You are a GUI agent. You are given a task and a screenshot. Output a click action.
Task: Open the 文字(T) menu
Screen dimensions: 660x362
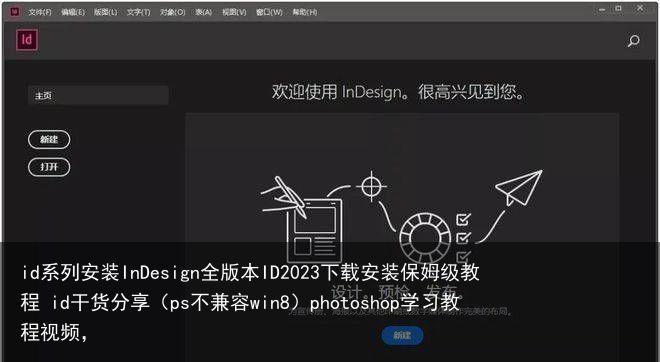click(x=138, y=12)
